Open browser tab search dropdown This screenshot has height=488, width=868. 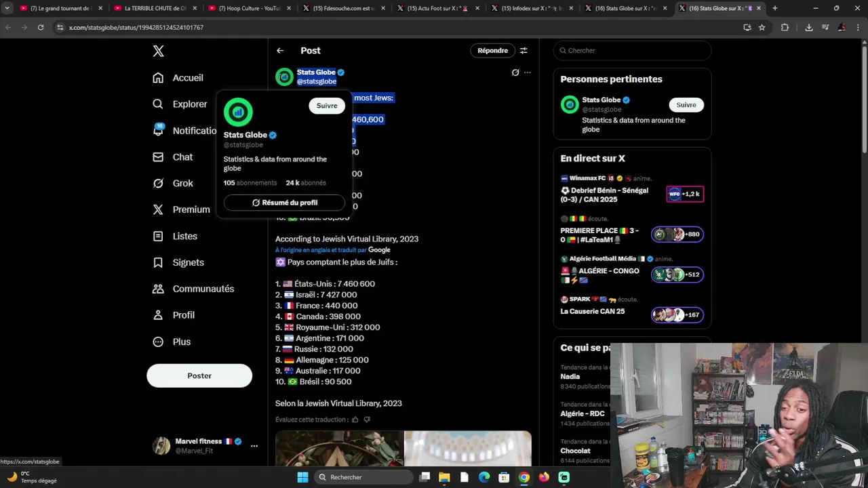7,8
